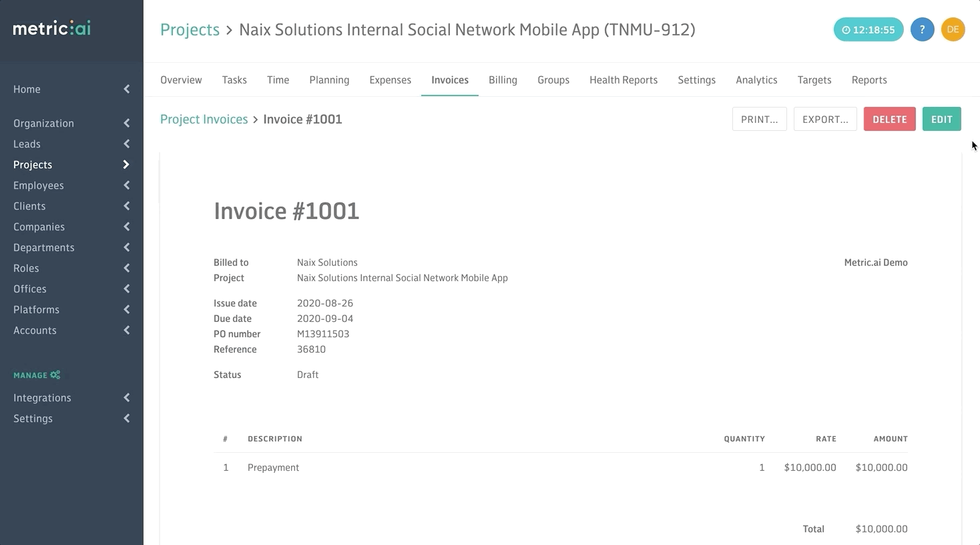Open Clients in the sidebar
980x545 pixels.
pyautogui.click(x=29, y=206)
